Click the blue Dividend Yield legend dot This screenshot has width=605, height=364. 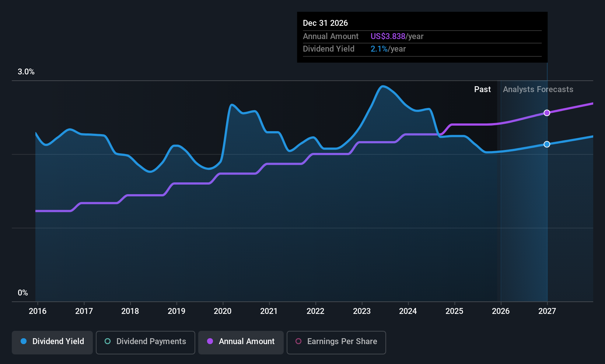point(24,342)
